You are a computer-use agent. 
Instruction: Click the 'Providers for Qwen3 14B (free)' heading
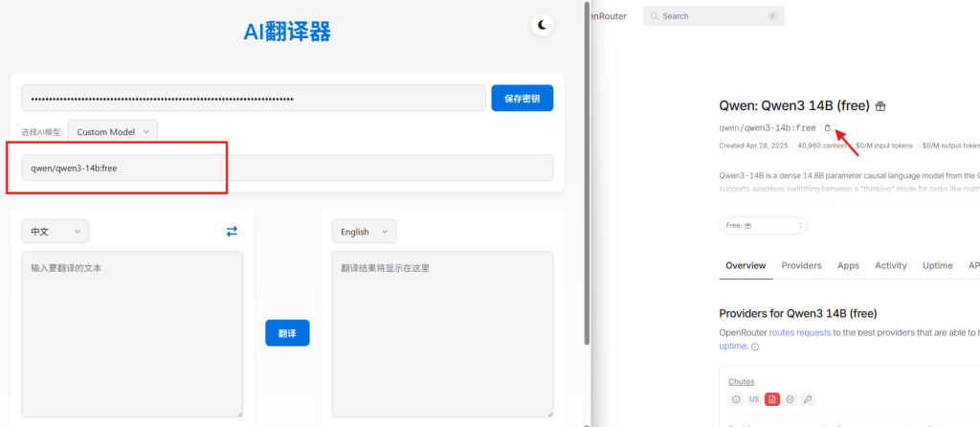pyautogui.click(x=798, y=313)
